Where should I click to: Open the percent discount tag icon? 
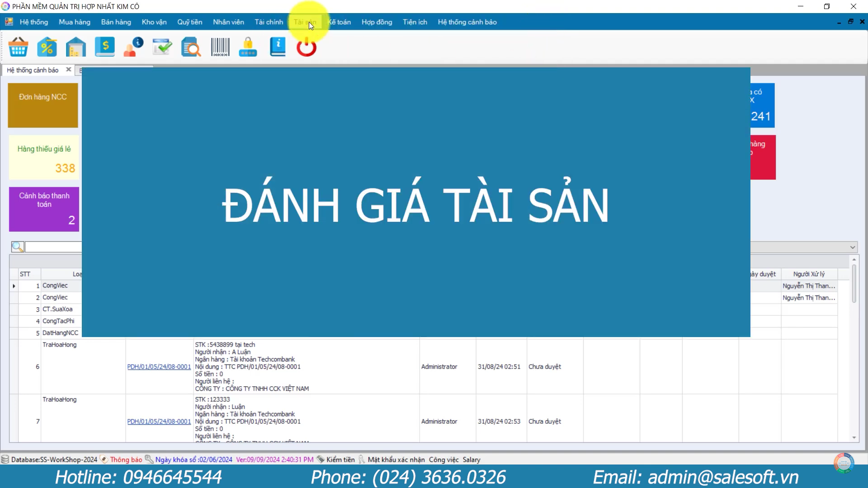(x=47, y=47)
